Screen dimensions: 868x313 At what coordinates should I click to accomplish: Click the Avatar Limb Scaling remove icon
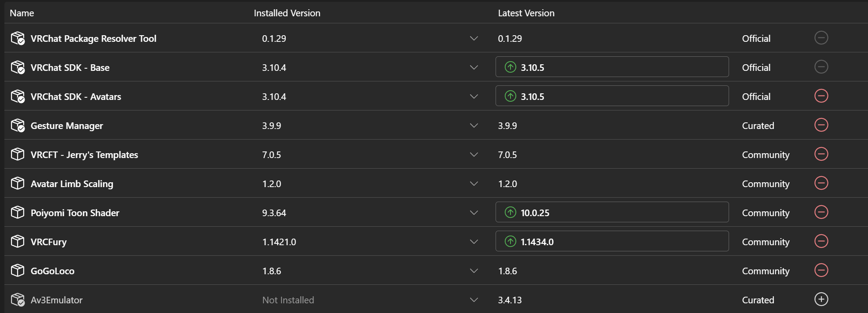point(821,183)
